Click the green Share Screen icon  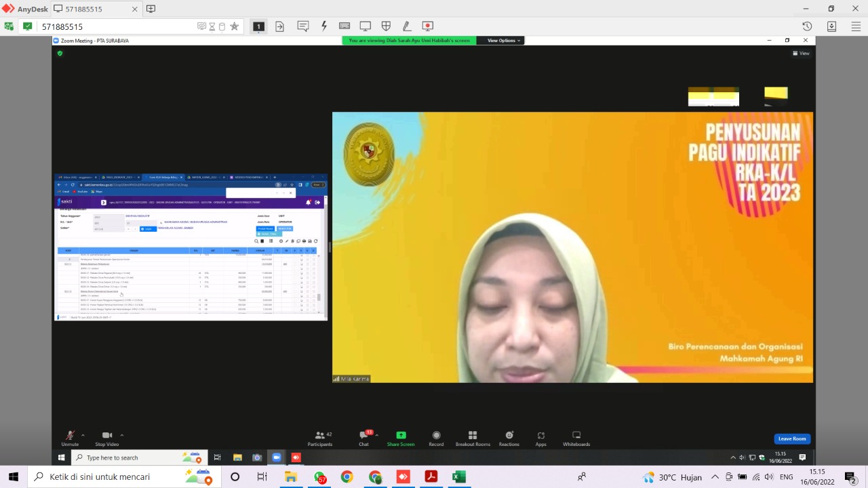[401, 436]
